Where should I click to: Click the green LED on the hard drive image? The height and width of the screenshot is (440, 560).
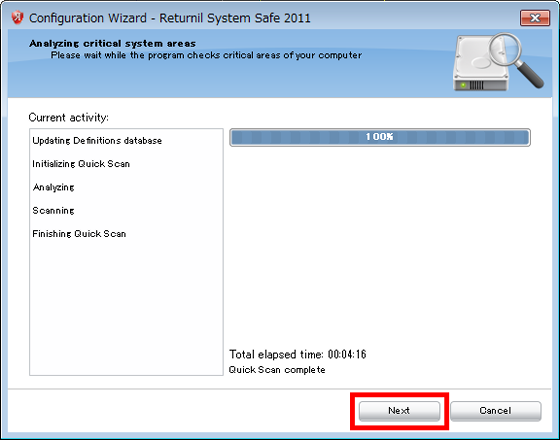[463, 85]
